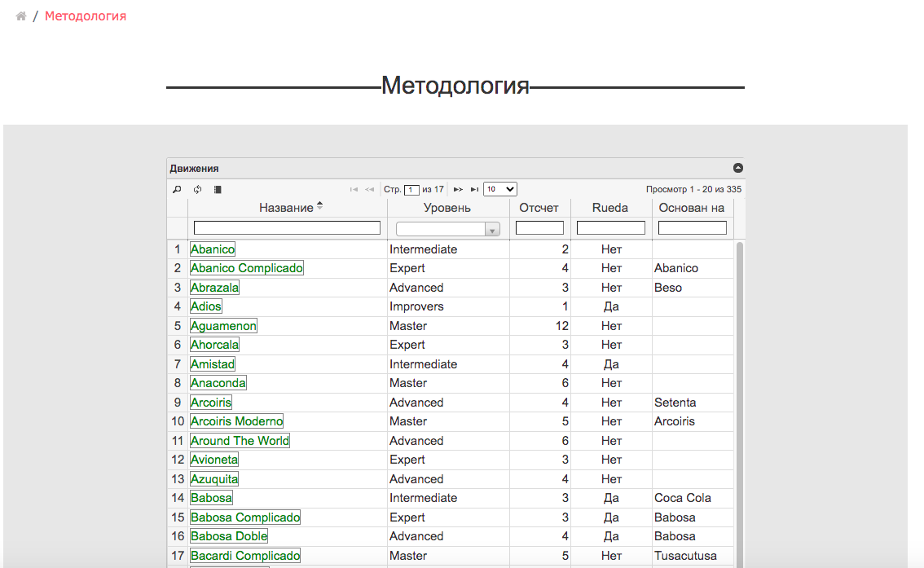This screenshot has height=568, width=924.
Task: Reload the grid with refresh icon
Action: [x=197, y=189]
